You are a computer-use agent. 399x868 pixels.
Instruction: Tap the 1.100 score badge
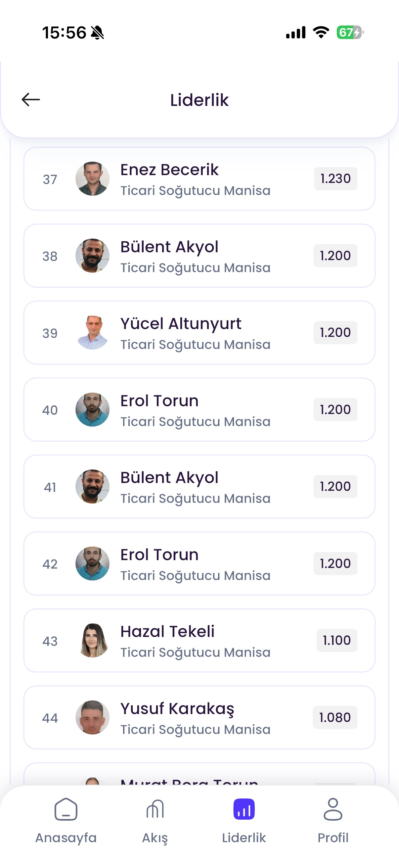pyautogui.click(x=337, y=640)
